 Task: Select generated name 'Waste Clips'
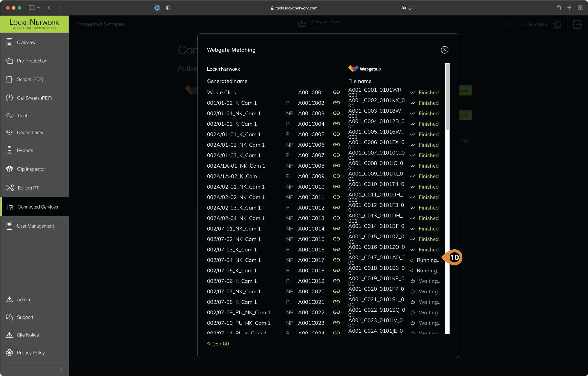(x=221, y=92)
